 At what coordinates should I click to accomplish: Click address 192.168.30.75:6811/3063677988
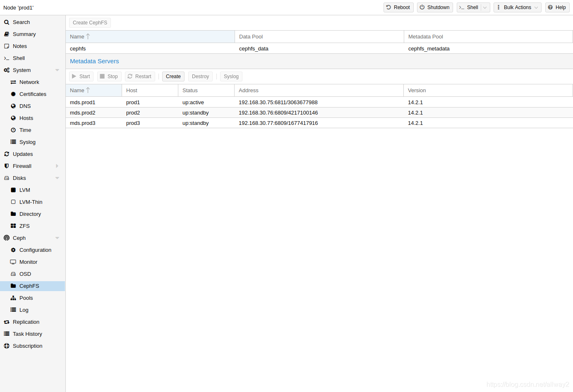[x=278, y=103]
